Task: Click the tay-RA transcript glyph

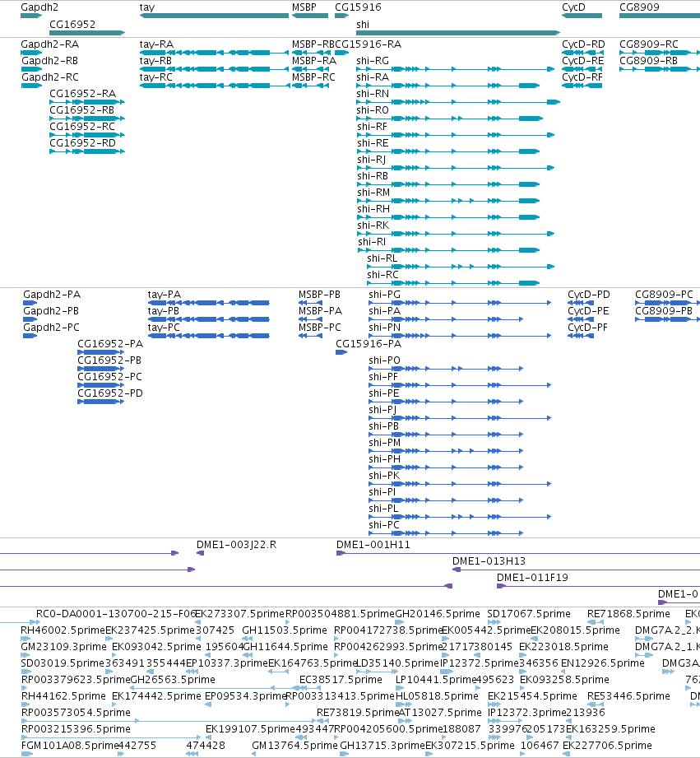Action: pos(214,53)
